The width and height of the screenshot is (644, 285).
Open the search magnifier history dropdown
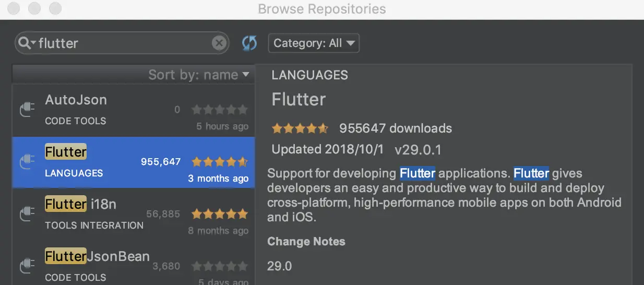coord(27,43)
